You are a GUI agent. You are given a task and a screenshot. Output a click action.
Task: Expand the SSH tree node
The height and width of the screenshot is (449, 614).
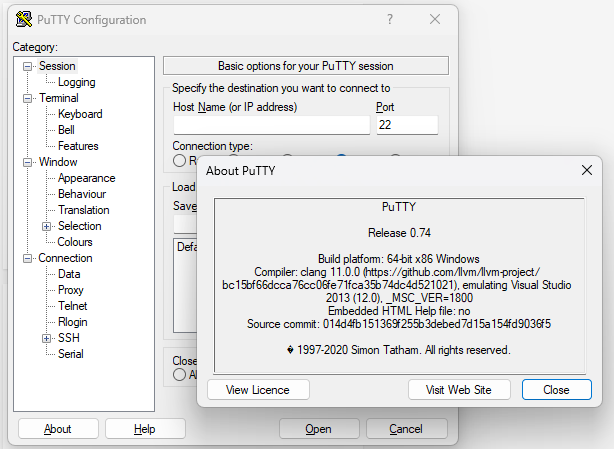[47, 338]
